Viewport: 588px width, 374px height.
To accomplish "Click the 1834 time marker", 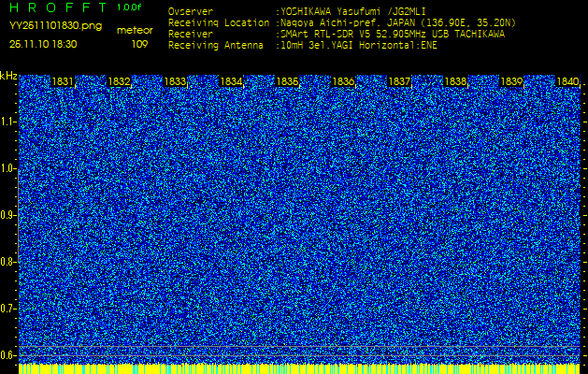I will 232,81.
